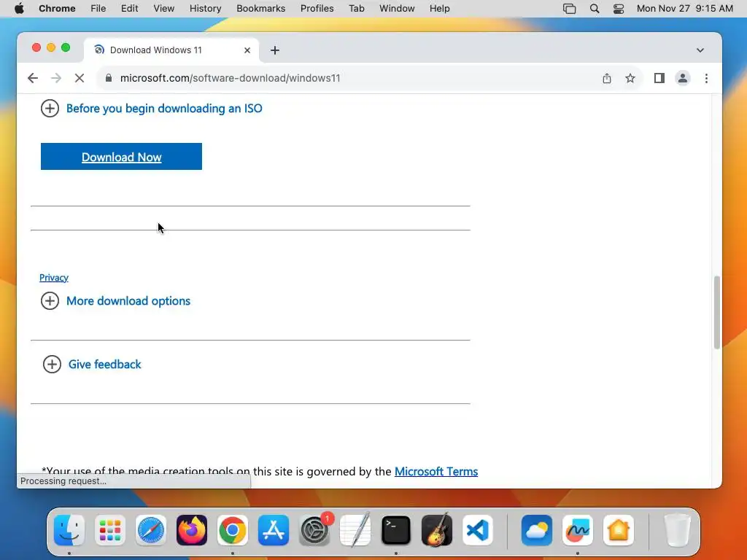This screenshot has width=747, height=560.
Task: Open Terminal from the Dock
Action: (396, 530)
